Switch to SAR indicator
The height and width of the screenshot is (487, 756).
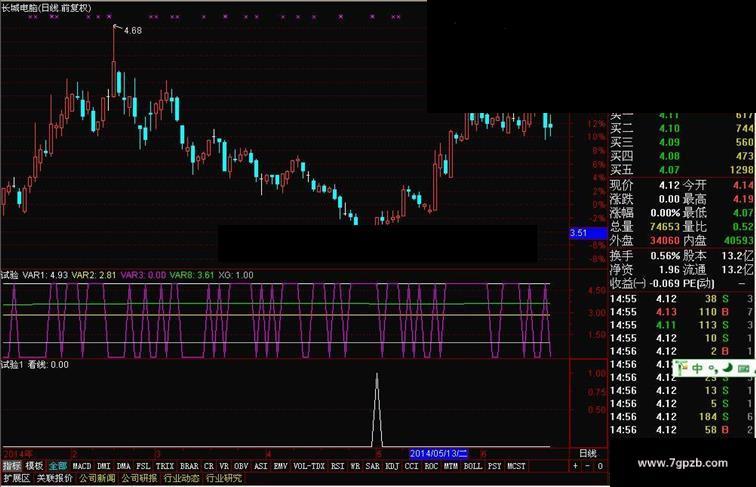tap(373, 466)
